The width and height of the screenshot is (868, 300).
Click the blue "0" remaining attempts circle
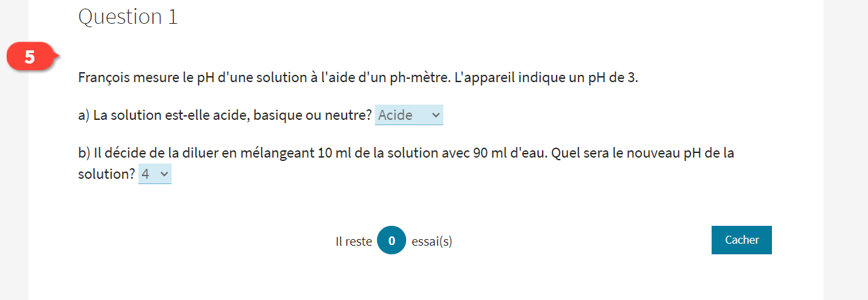pos(392,241)
